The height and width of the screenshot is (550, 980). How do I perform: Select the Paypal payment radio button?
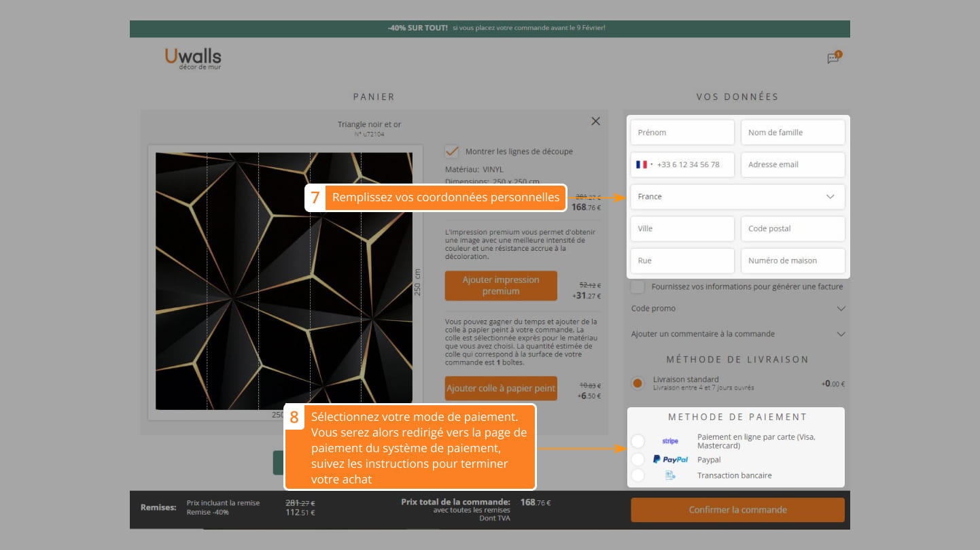(x=637, y=460)
